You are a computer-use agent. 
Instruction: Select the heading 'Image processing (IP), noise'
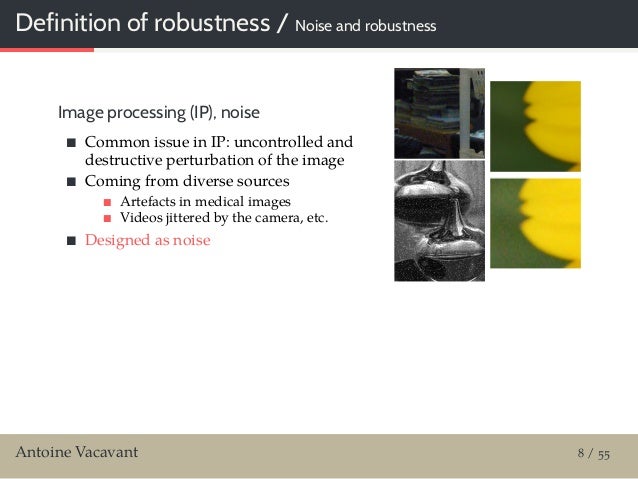tap(159, 112)
